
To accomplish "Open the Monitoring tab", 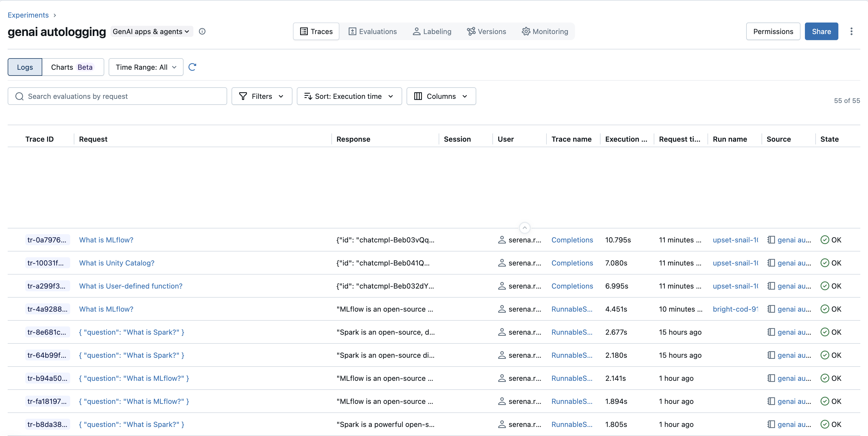I will coord(545,31).
